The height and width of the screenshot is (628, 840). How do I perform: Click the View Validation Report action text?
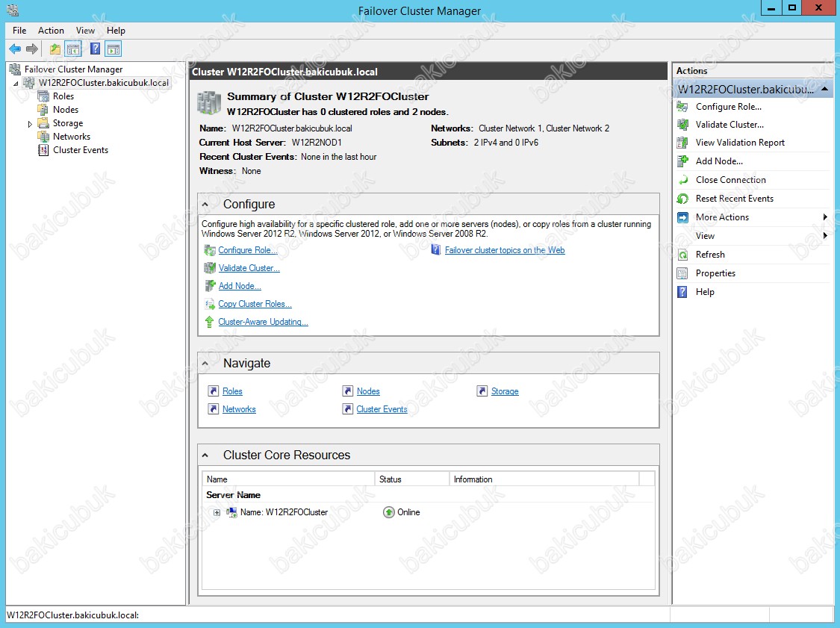pyautogui.click(x=740, y=143)
